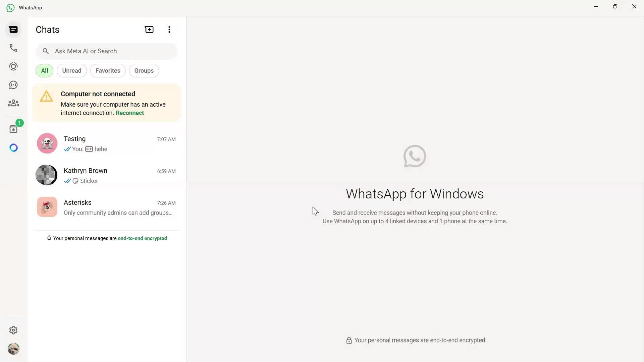644x362 pixels.
Task: Open Status updates from the sidebar
Action: coord(13,66)
